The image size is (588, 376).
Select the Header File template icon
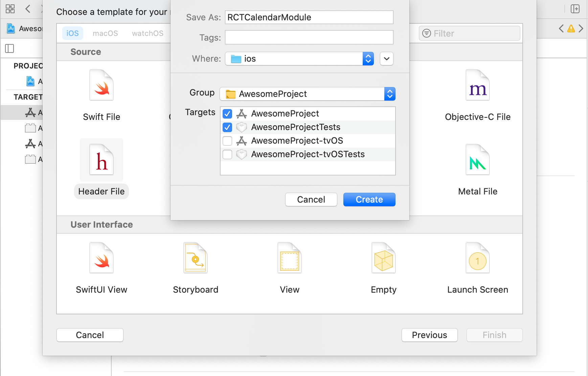point(101,160)
